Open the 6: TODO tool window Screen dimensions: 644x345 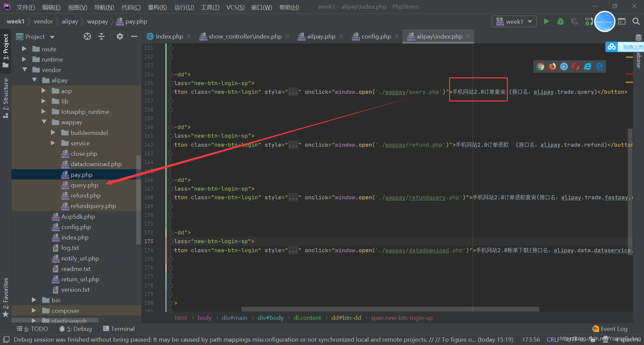(32, 329)
